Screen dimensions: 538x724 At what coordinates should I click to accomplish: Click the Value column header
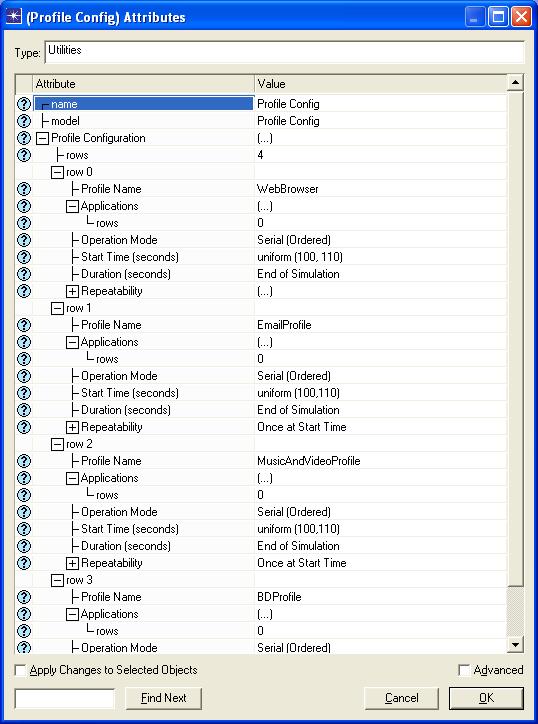(380, 84)
